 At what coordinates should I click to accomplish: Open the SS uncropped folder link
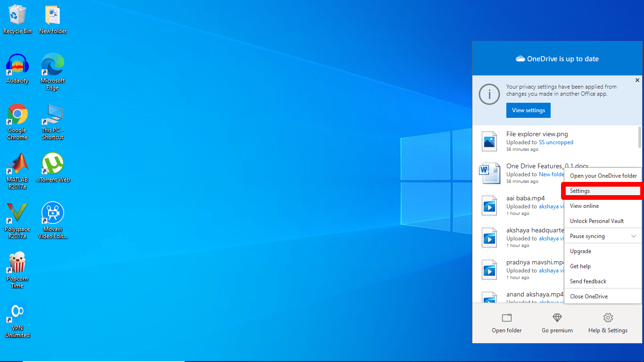coord(556,142)
